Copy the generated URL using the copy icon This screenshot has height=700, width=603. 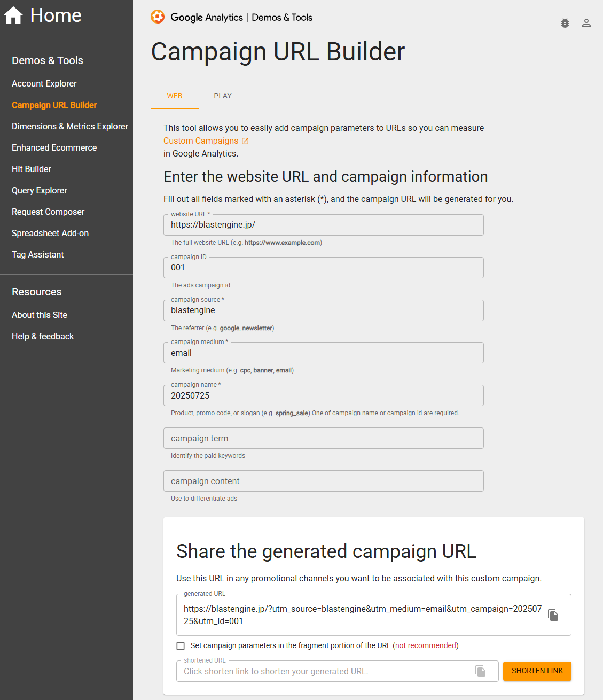coord(553,615)
